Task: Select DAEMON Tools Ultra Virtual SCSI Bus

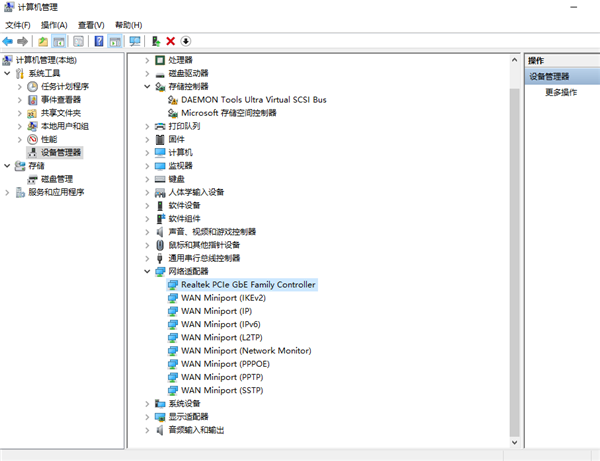Action: tap(254, 100)
